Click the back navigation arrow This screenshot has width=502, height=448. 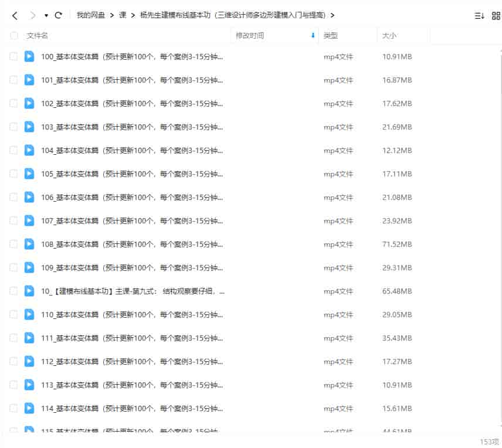(14, 15)
